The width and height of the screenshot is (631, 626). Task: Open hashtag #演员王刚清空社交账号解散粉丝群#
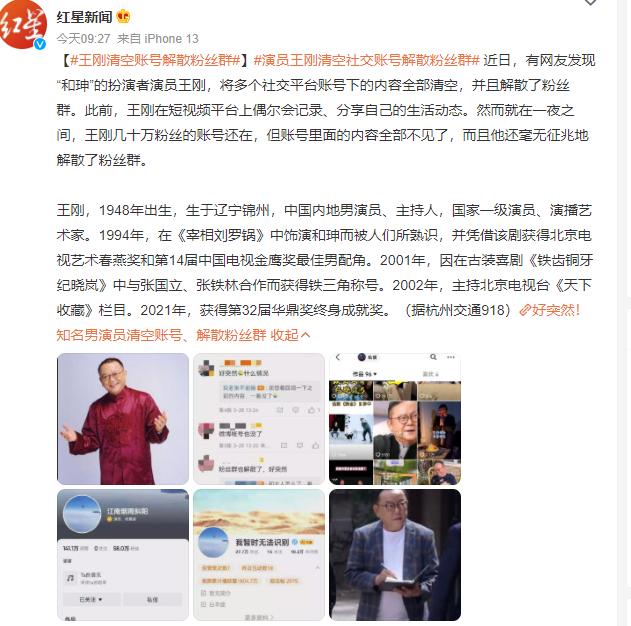pos(367,60)
